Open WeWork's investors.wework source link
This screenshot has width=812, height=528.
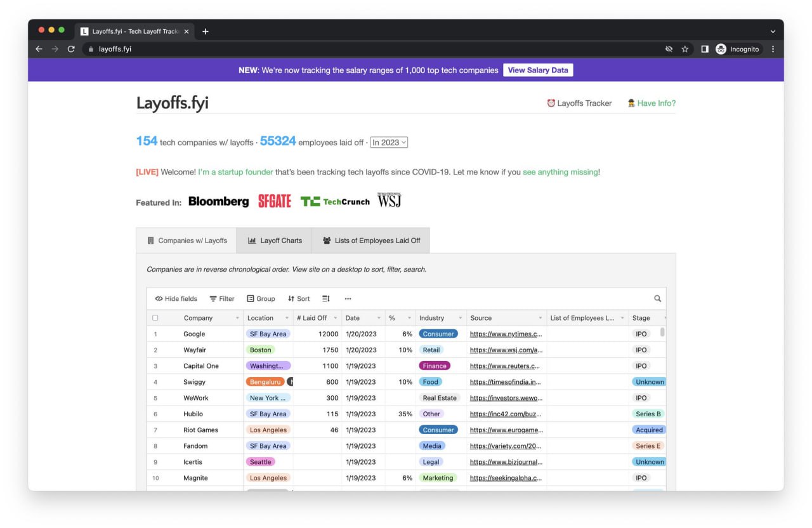click(x=506, y=398)
